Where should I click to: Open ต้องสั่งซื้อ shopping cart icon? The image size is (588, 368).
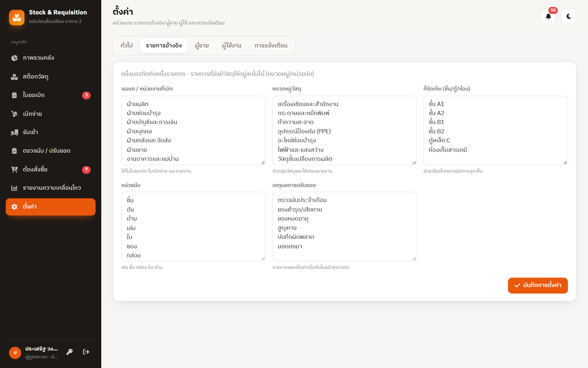(x=14, y=169)
